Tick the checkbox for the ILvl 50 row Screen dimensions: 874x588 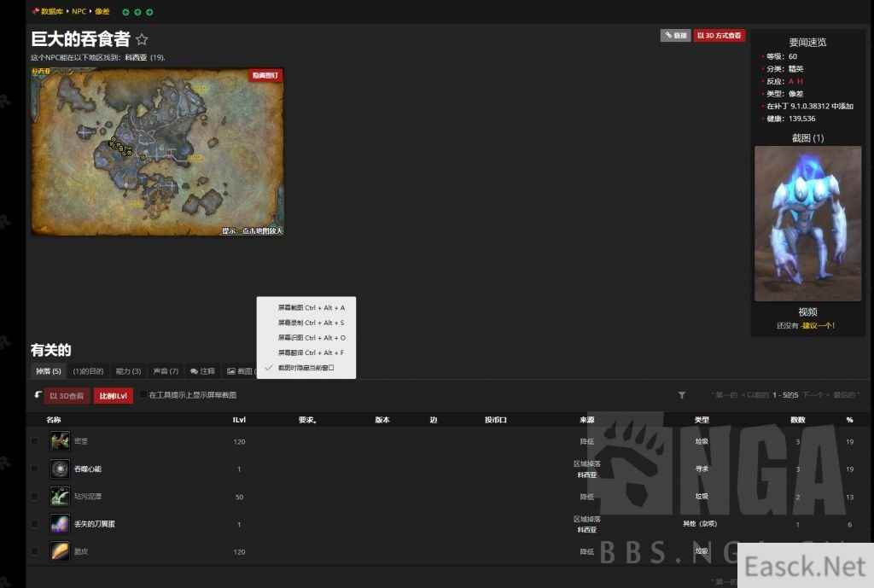coord(34,496)
